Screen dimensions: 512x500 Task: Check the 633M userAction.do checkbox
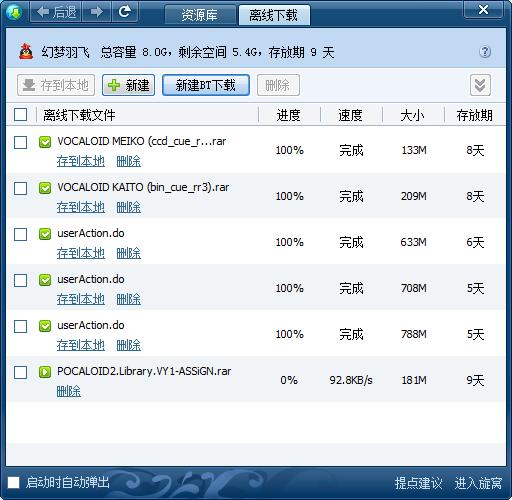point(21,234)
